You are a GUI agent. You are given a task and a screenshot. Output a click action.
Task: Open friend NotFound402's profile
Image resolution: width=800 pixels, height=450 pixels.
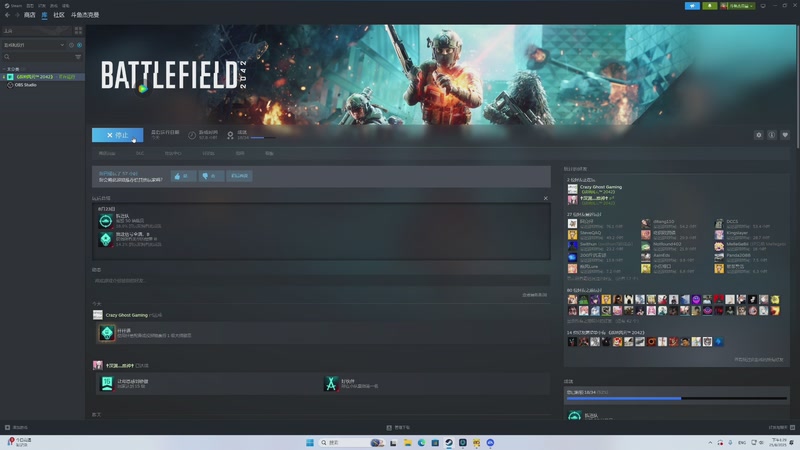tap(667, 246)
